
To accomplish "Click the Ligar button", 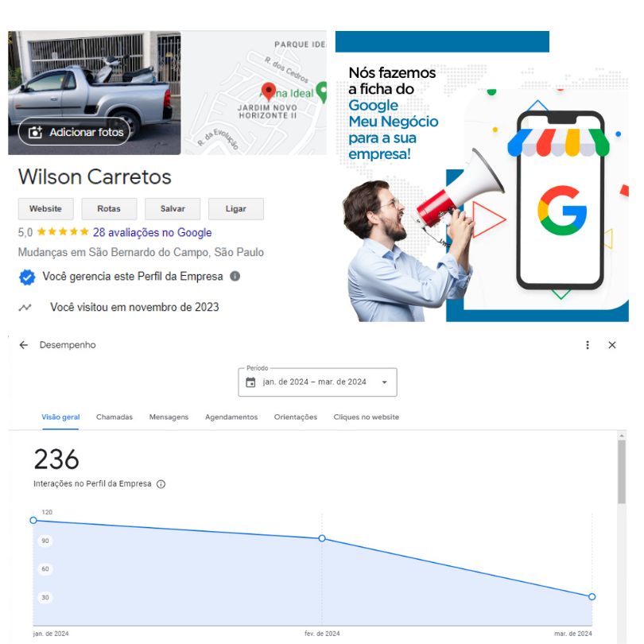I will coord(236,208).
